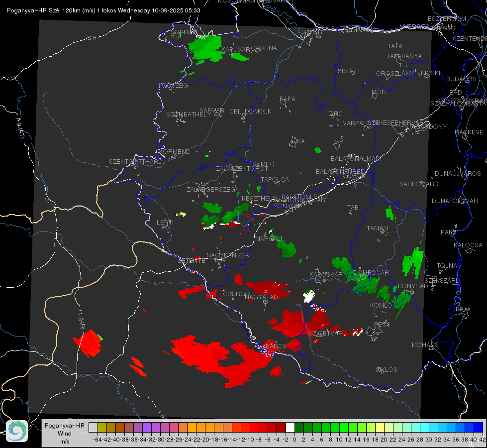This screenshot has height=448, width=487.
Task: Click the '-64' legend value
Action: coord(98,440)
